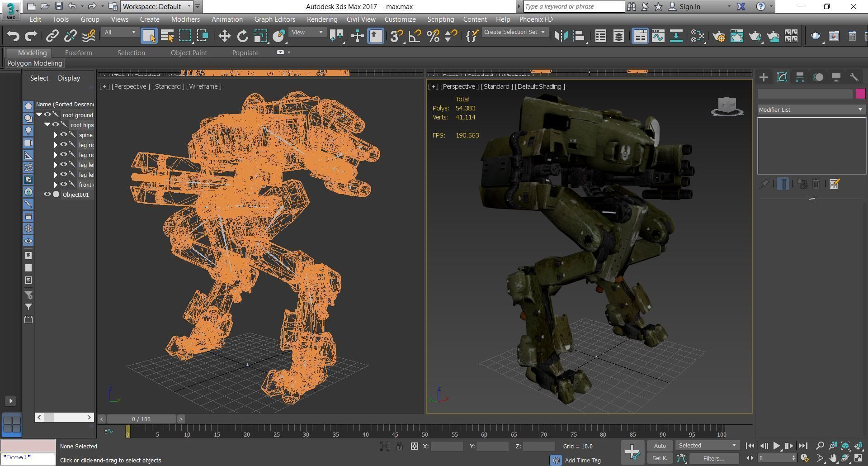Toggle Window/Crossing selection mode
This screenshot has width=868, height=466.
point(203,36)
